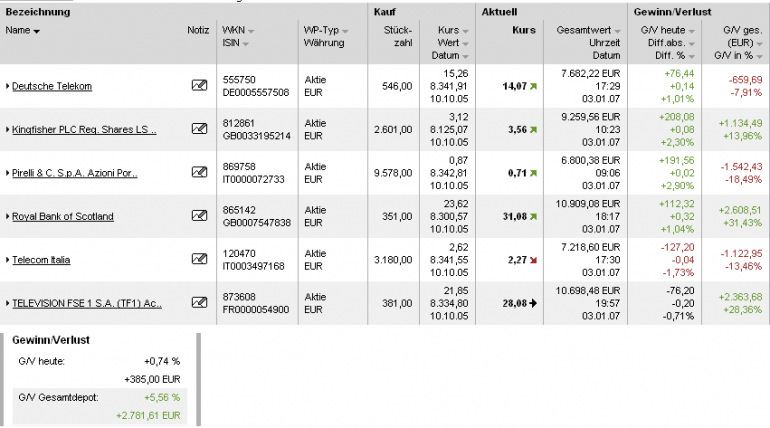The width and height of the screenshot is (770, 428).
Task: Click green up arrow beside 14,07 price
Action: (533, 86)
